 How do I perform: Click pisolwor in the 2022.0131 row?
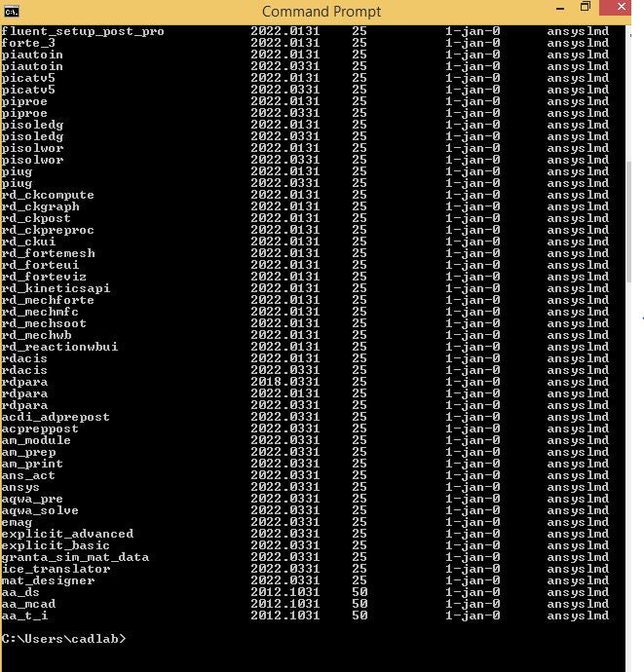[x=32, y=148]
